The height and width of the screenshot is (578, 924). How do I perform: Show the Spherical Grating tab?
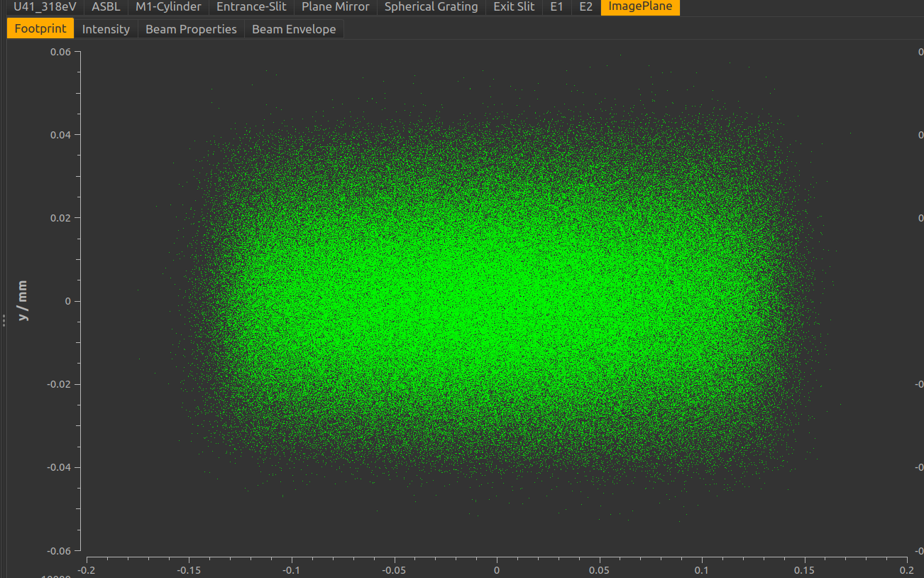tap(431, 7)
